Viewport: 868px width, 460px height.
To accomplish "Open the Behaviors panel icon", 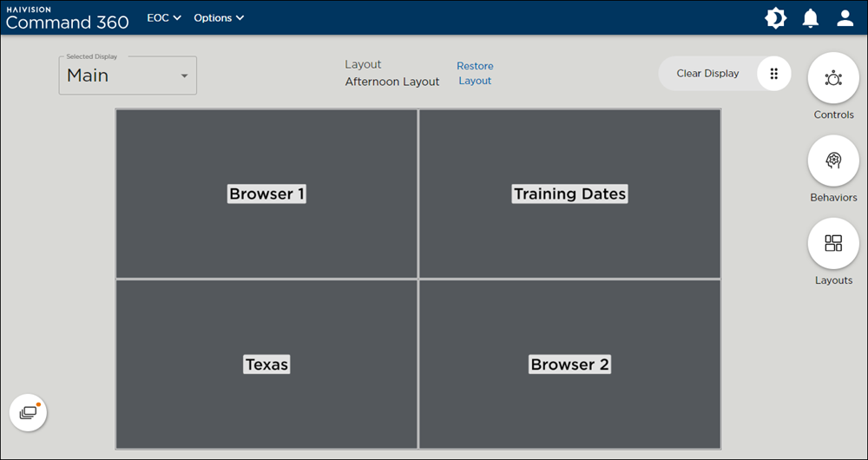I will click(x=833, y=161).
